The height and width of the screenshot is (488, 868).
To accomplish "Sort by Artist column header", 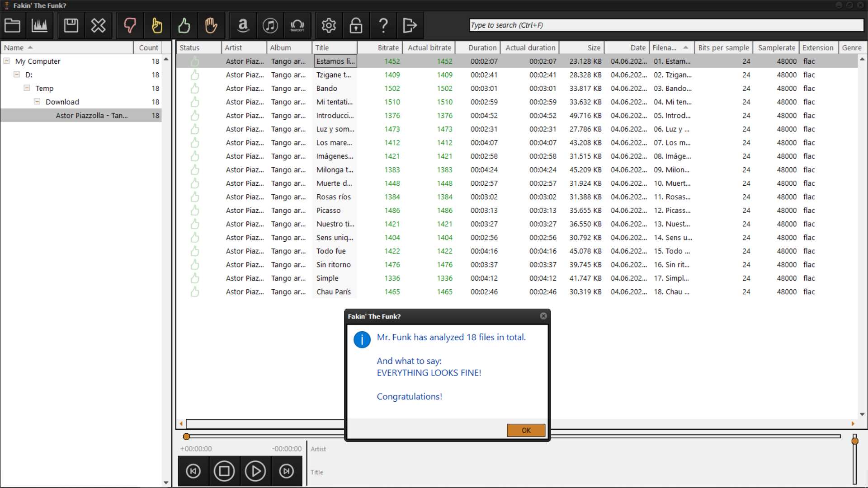I will pos(244,47).
